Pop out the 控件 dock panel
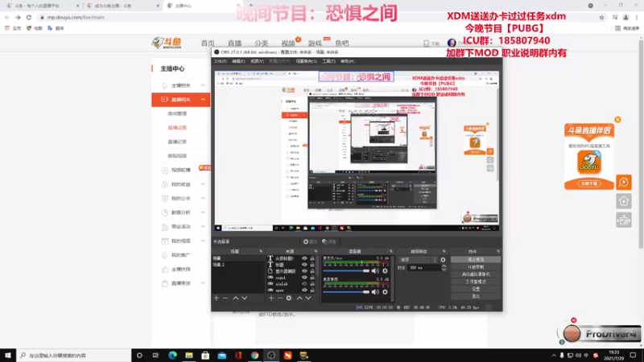The height and width of the screenshot is (362, 644). point(498,251)
